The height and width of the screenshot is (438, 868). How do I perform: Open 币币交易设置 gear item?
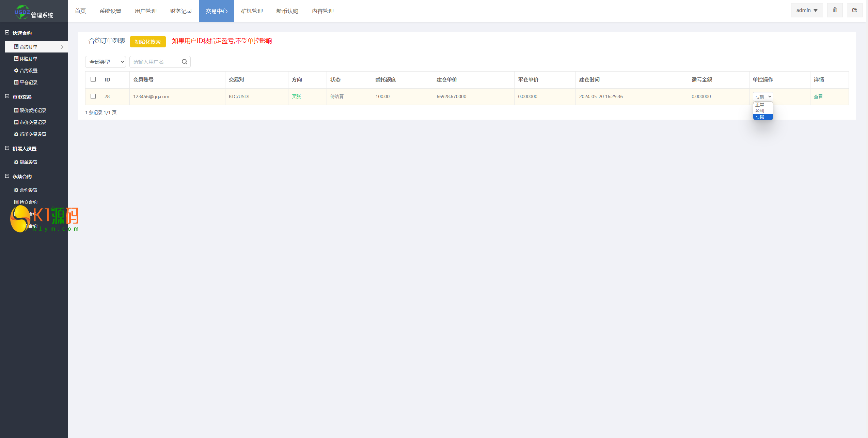click(x=33, y=134)
